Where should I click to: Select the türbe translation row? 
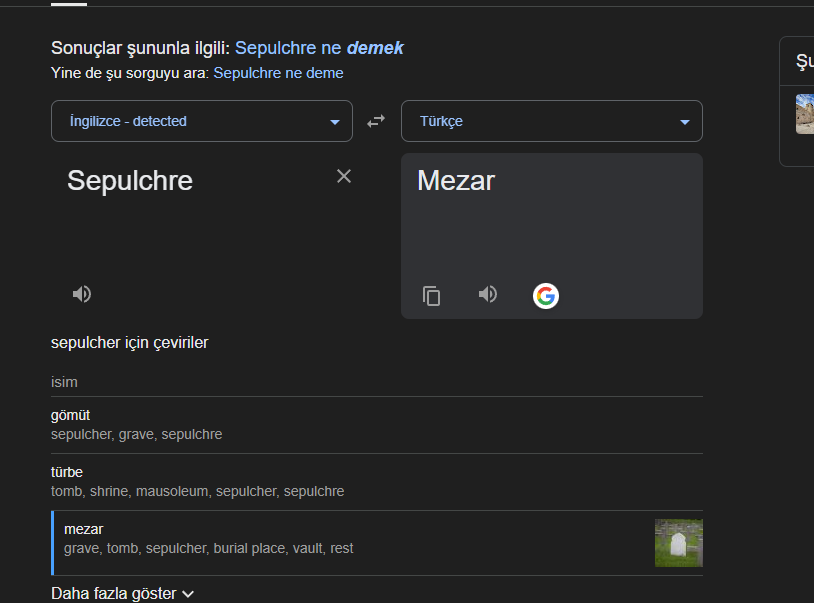pyautogui.click(x=377, y=482)
